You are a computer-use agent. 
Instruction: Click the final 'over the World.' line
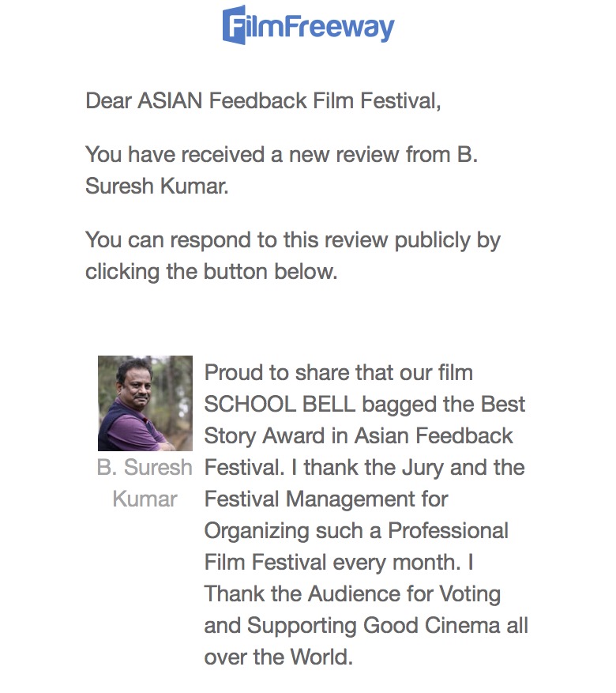[278, 657]
